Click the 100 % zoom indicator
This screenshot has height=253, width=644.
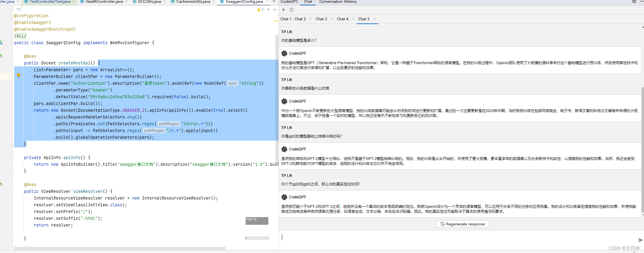click(x=257, y=221)
